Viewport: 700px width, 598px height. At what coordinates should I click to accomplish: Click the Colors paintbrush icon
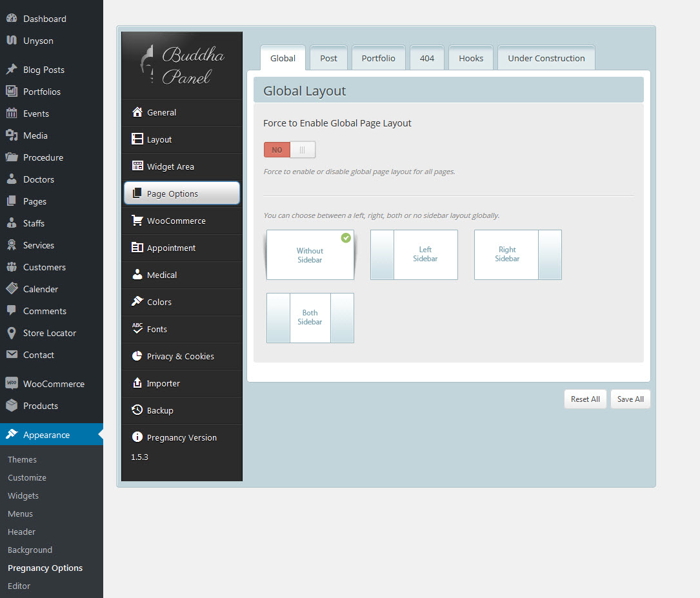click(x=137, y=302)
